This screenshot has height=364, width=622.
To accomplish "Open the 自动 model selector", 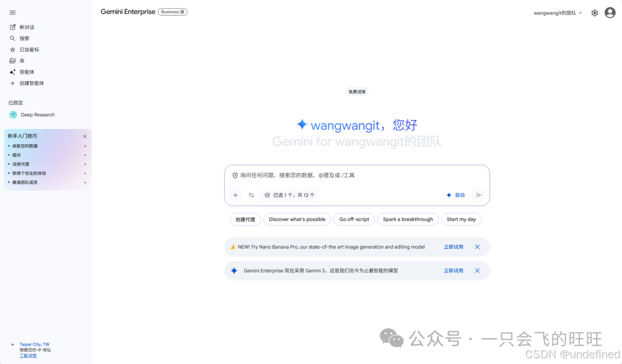I will click(456, 195).
